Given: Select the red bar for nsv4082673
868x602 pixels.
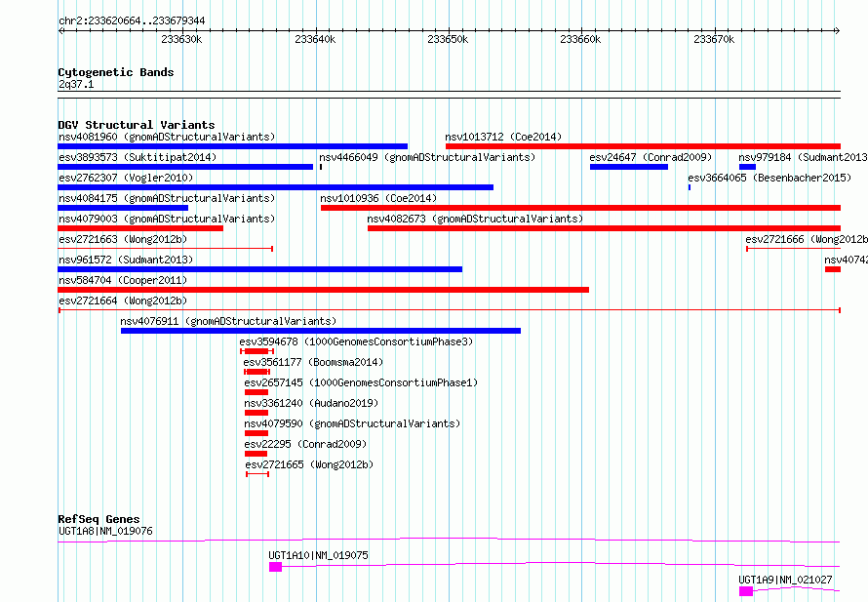Looking at the screenshot, I should (x=604, y=228).
